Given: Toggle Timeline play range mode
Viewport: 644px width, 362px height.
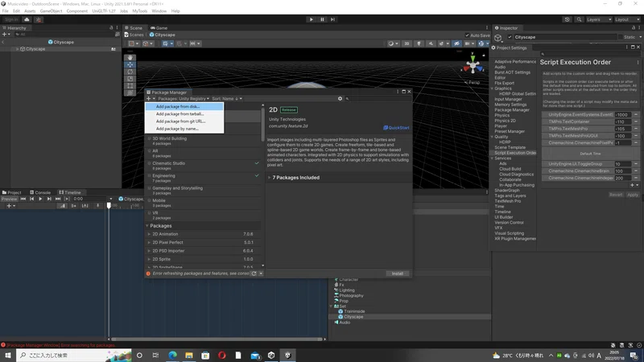Looking at the screenshot, I should coord(67,199).
